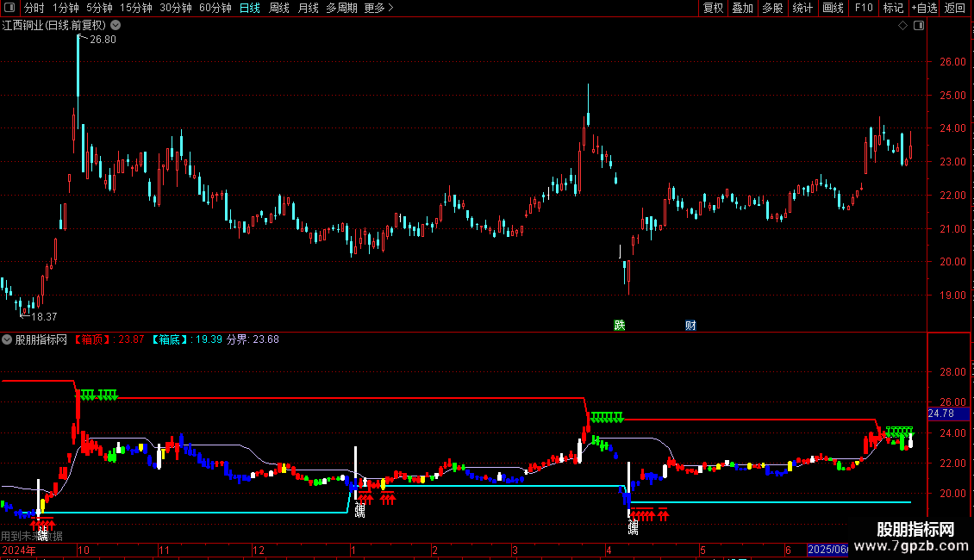Screen dimensions: 974x560
Task: Click the 18.37 low price label
Action: pos(44,317)
